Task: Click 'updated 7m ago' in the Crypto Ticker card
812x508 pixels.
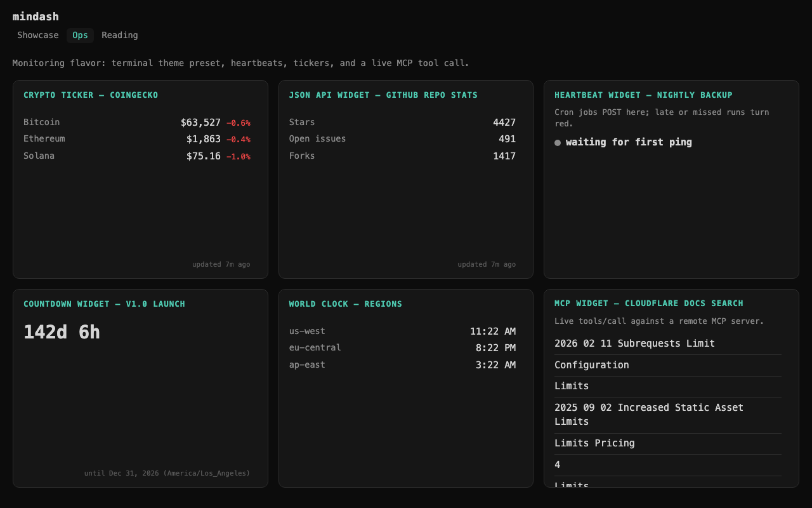Action: coord(221,264)
